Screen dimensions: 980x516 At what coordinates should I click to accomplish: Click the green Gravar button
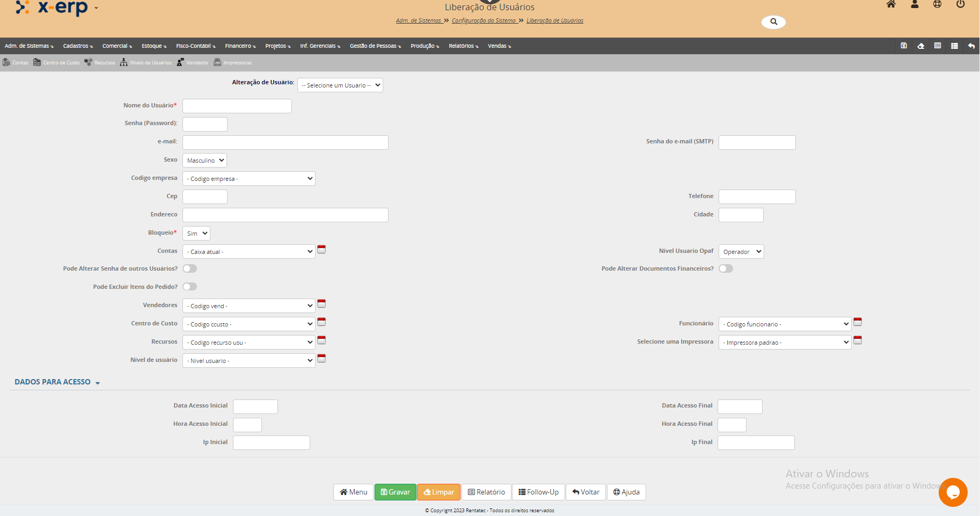pyautogui.click(x=395, y=492)
